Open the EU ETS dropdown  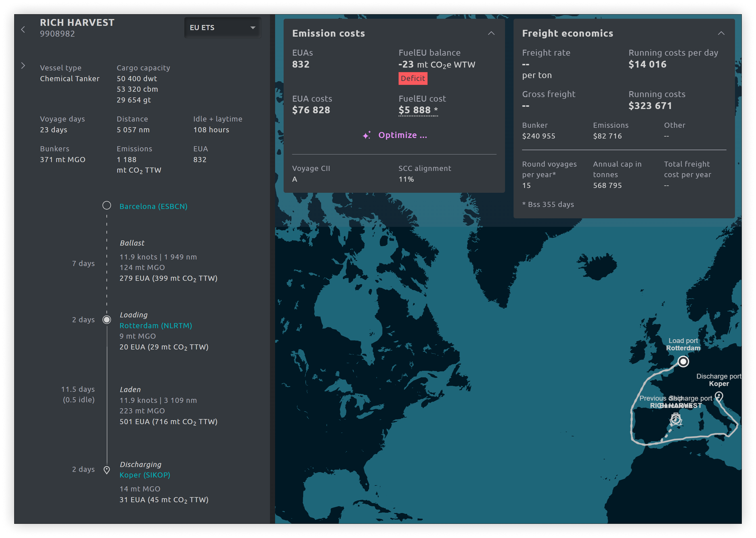222,28
